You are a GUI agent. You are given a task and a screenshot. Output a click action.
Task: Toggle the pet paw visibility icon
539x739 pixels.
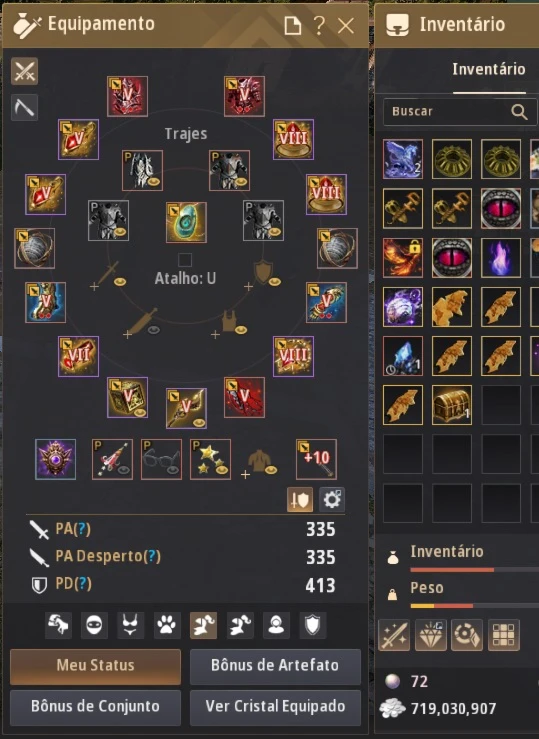click(x=167, y=625)
